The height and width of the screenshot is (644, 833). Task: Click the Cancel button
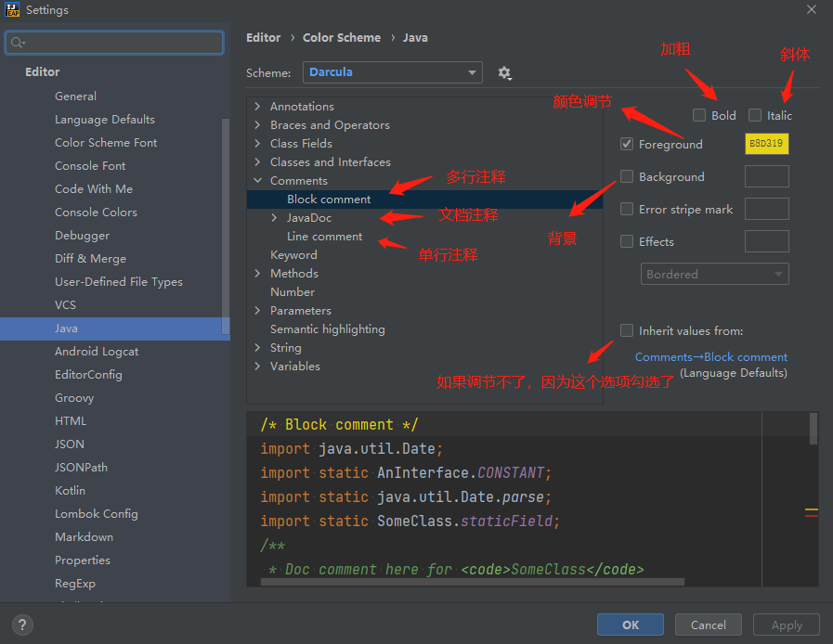click(709, 625)
